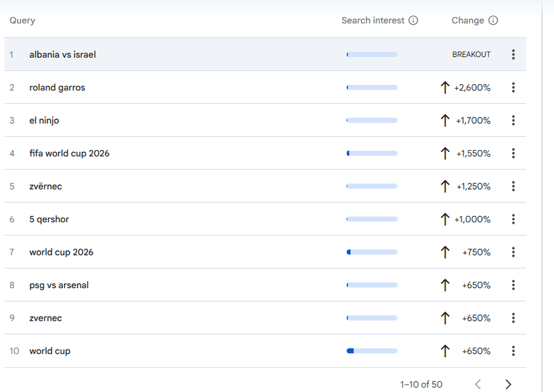Click the Query column header
The image size is (554, 392).
[x=22, y=20]
